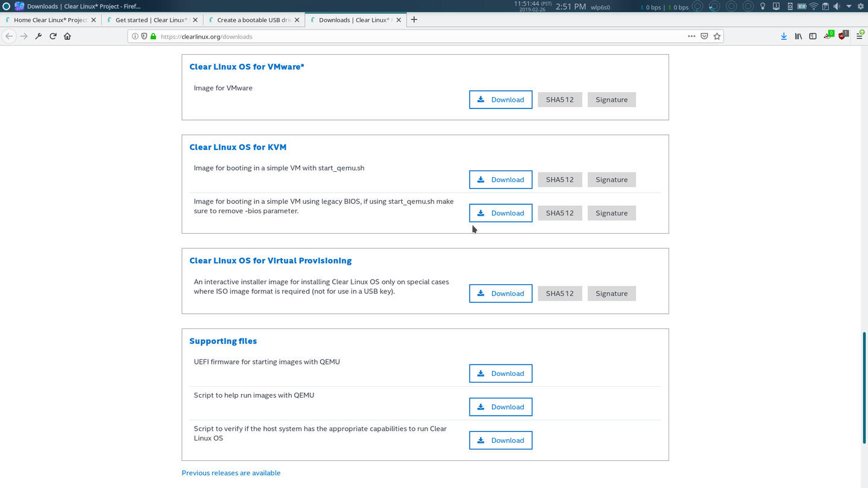Get Signature for legacy BIOS image
The image size is (868, 488).
pyautogui.click(x=611, y=213)
